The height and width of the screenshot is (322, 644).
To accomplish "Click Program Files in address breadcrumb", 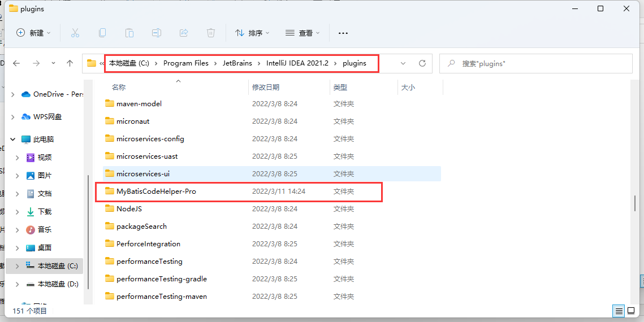I will pyautogui.click(x=185, y=63).
